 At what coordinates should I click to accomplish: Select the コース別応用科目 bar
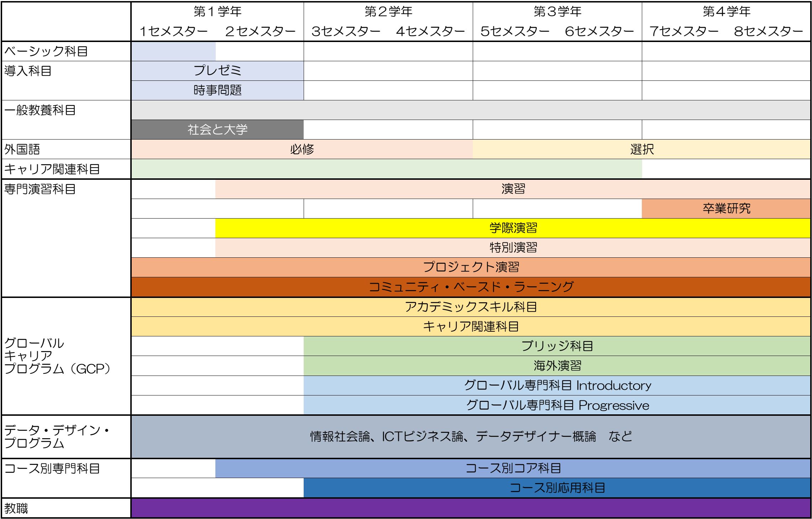pyautogui.click(x=557, y=488)
